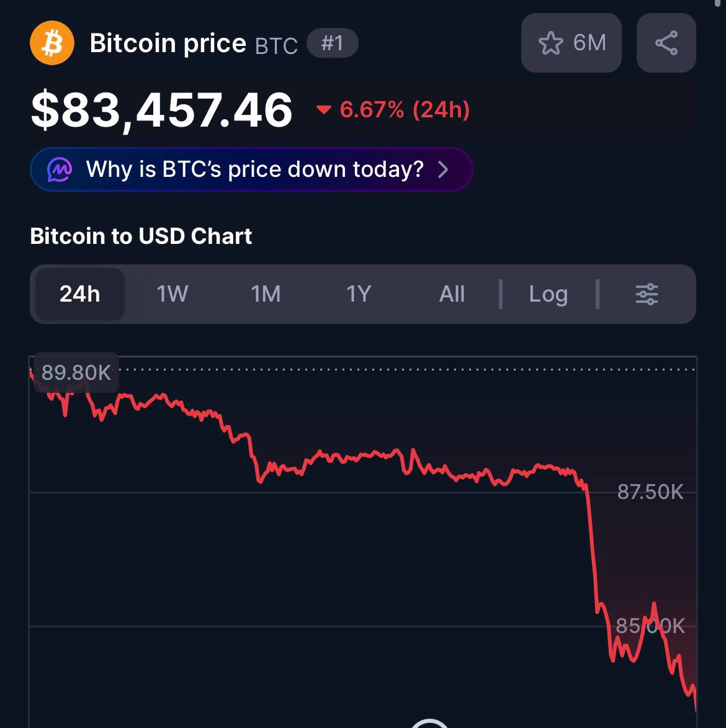This screenshot has width=726, height=728.
Task: Click the $83,457.46 price value
Action: coord(161,110)
